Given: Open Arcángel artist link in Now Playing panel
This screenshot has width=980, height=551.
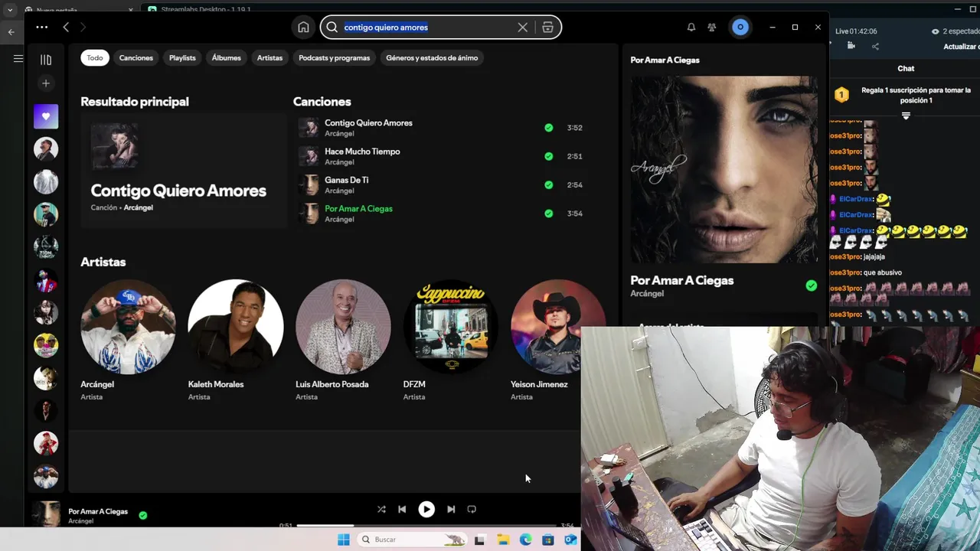Looking at the screenshot, I should (x=647, y=294).
